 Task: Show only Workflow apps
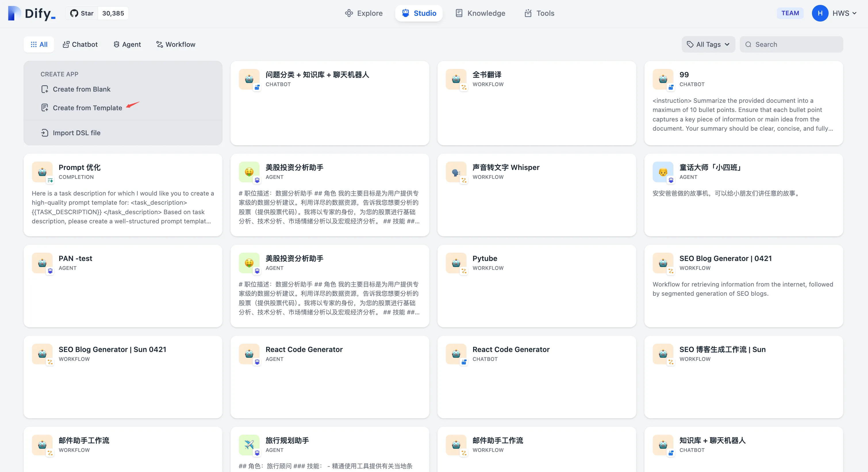(176, 45)
